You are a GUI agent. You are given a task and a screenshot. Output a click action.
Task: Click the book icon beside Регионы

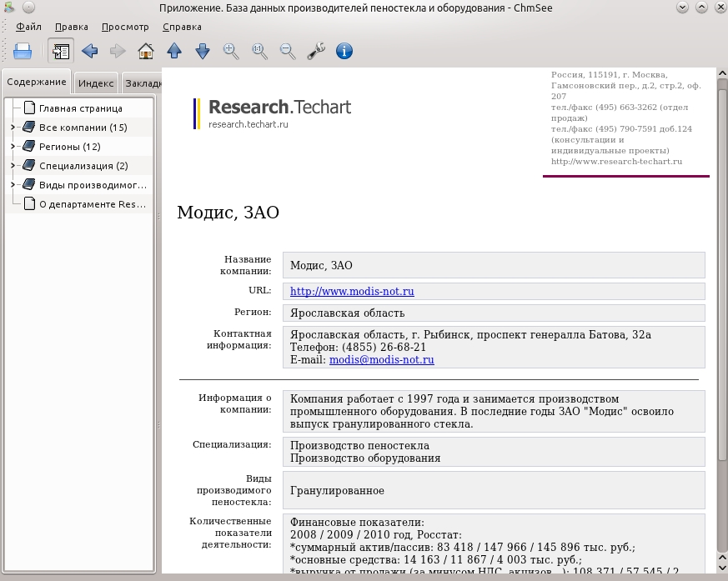point(29,146)
